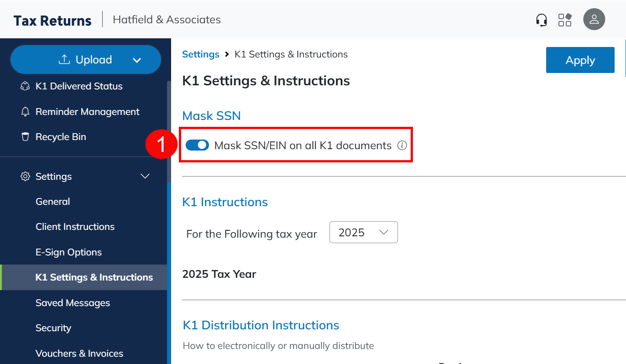626x364 pixels.
Task: Click the Reminder Management bell icon
Action: pyautogui.click(x=26, y=112)
